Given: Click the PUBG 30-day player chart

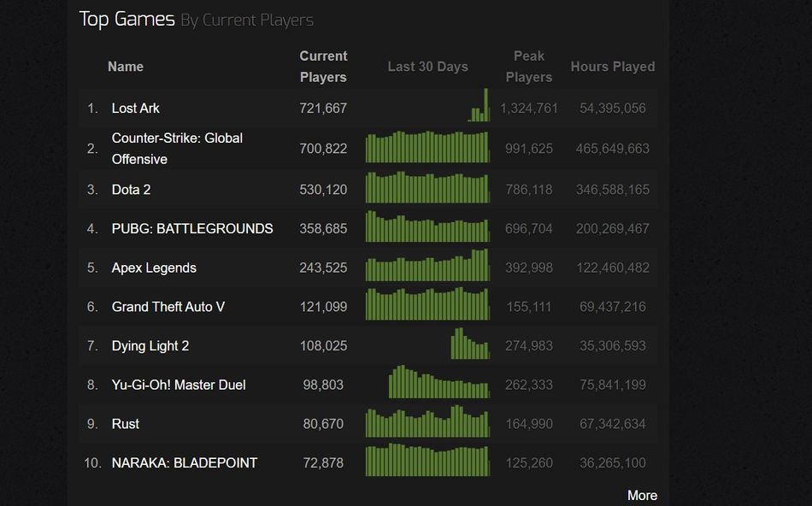Looking at the screenshot, I should coord(427,227).
